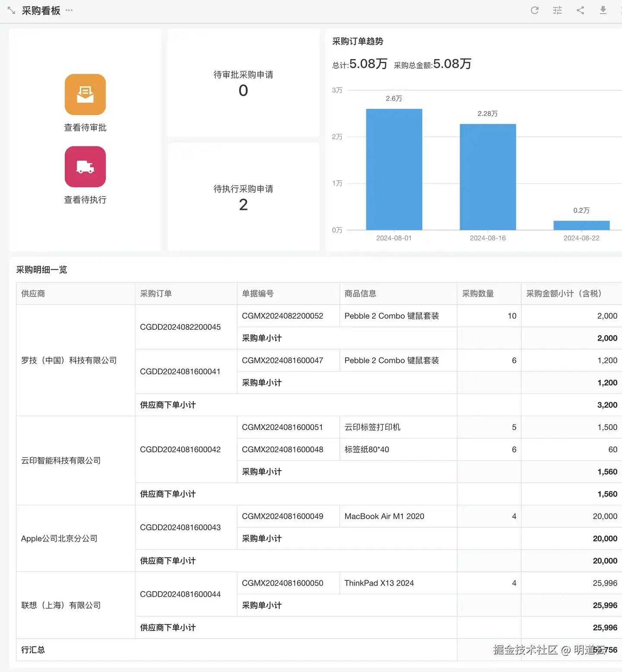Click the refresh icon in top toolbar
Image resolution: width=622 pixels, height=672 pixels.
pyautogui.click(x=535, y=10)
